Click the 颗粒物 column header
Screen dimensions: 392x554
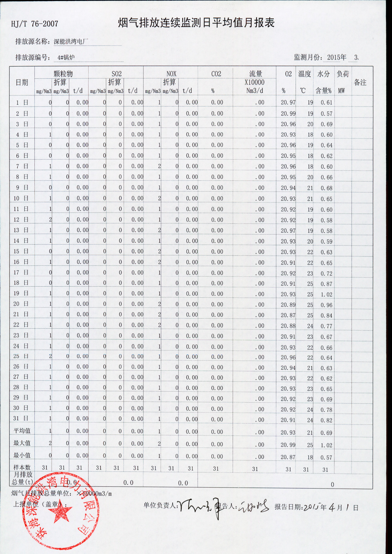tap(63, 74)
